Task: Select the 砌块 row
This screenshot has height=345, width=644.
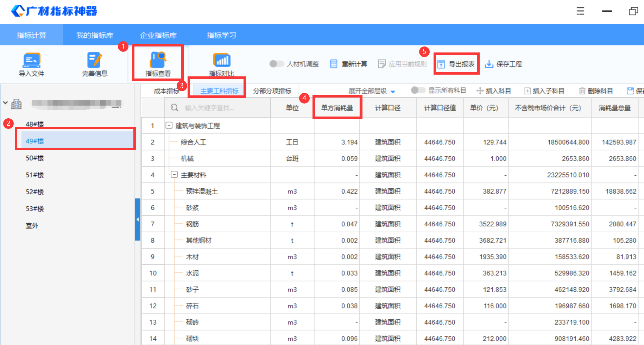Action: click(x=393, y=338)
